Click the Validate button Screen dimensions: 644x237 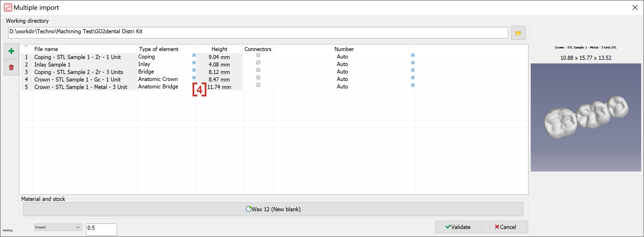coord(458,227)
